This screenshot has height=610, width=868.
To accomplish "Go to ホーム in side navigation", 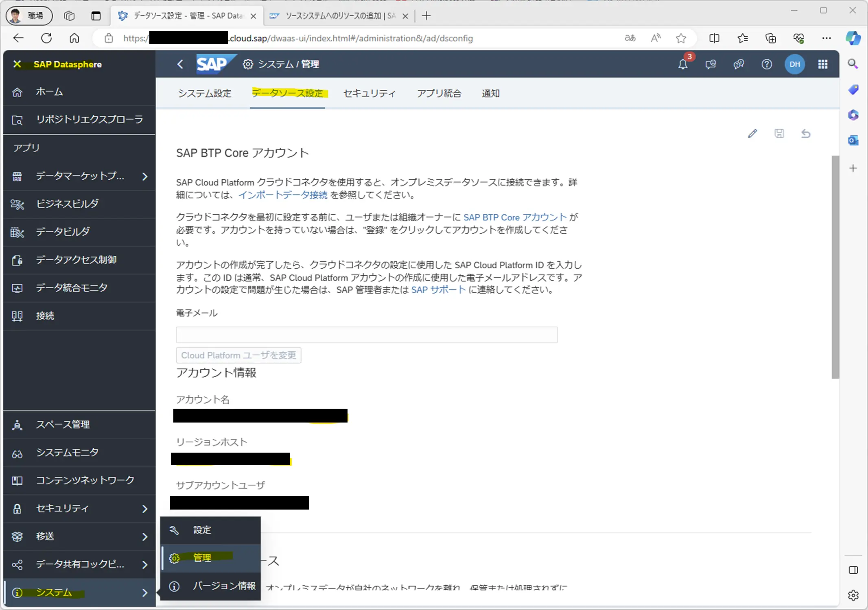I will coord(79,92).
